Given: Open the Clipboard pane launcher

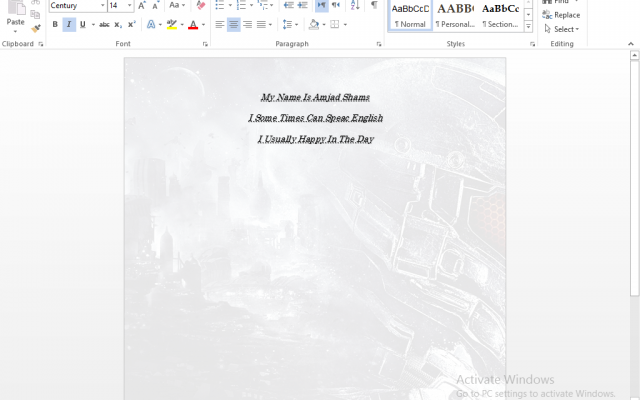Looking at the screenshot, I should coord(40,44).
